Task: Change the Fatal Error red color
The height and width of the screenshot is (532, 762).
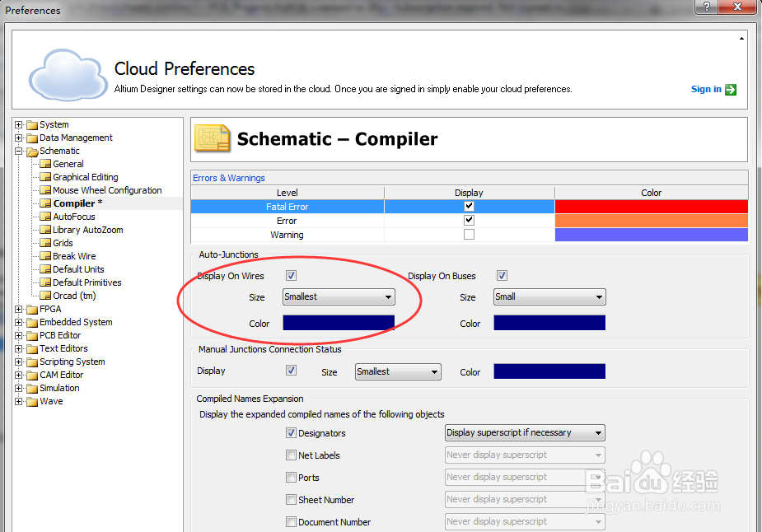Action: click(x=651, y=207)
